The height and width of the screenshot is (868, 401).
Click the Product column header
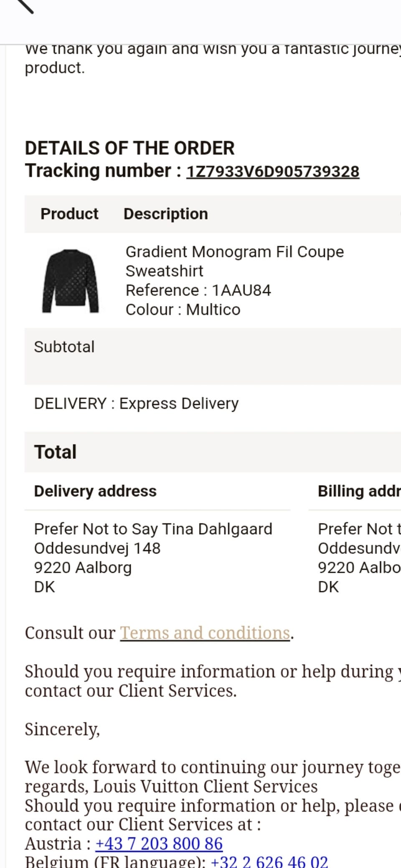pyautogui.click(x=69, y=214)
